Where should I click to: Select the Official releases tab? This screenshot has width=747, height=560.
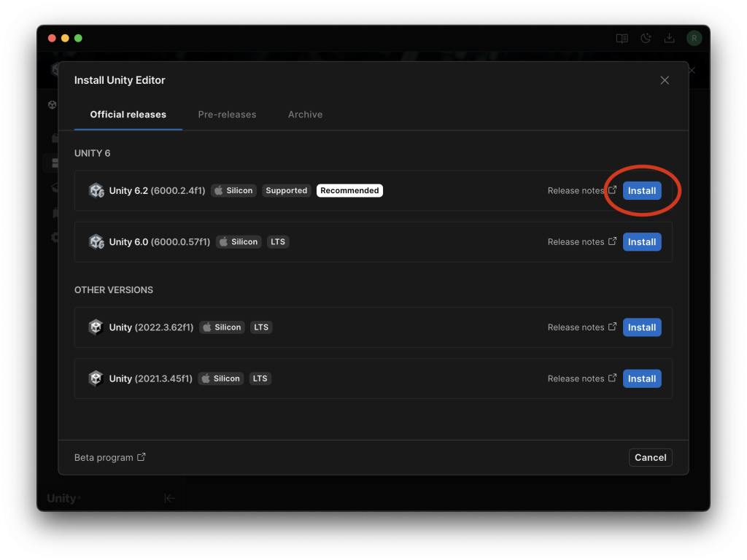click(x=128, y=114)
